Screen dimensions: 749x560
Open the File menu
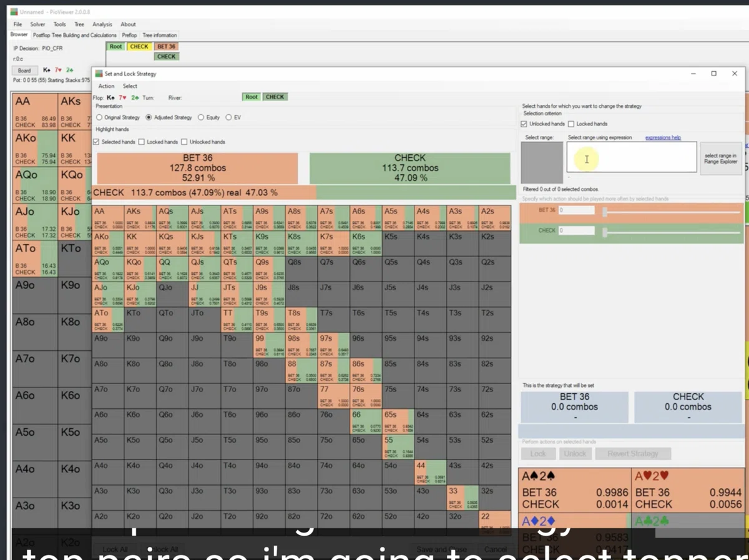17,24
